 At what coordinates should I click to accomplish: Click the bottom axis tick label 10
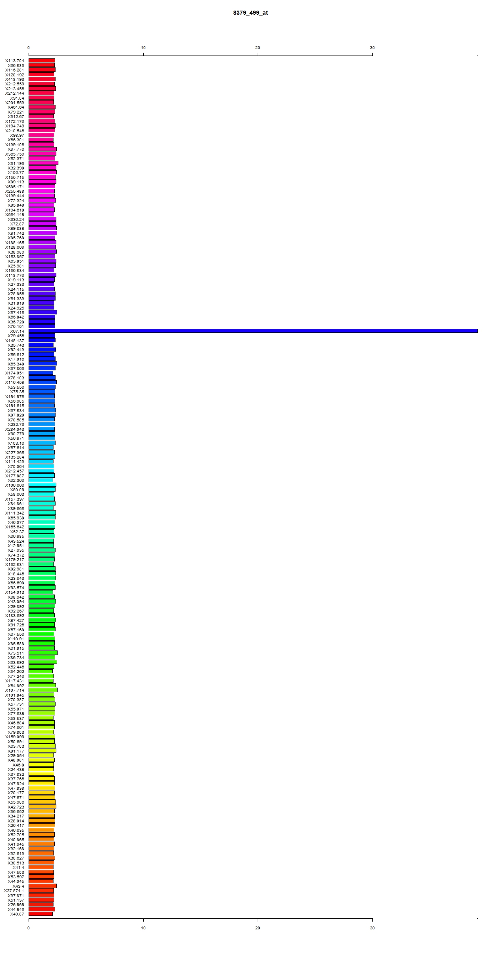(x=143, y=928)
